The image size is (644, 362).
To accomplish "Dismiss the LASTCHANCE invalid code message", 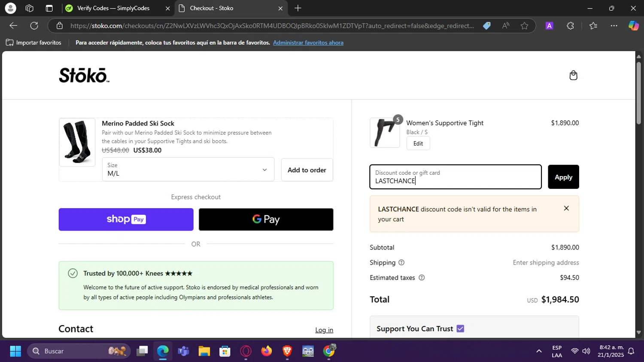I will (x=566, y=208).
